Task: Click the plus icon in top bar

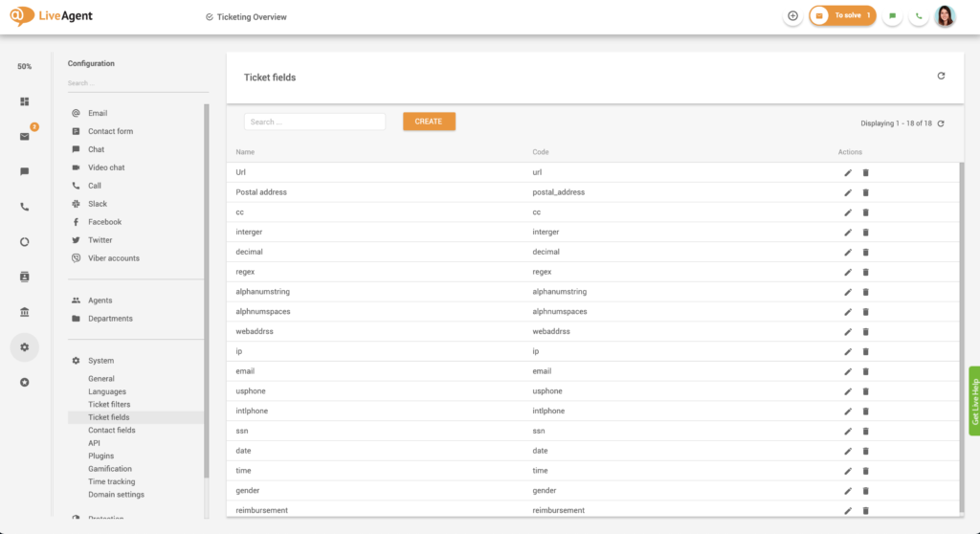Action: pyautogui.click(x=792, y=16)
